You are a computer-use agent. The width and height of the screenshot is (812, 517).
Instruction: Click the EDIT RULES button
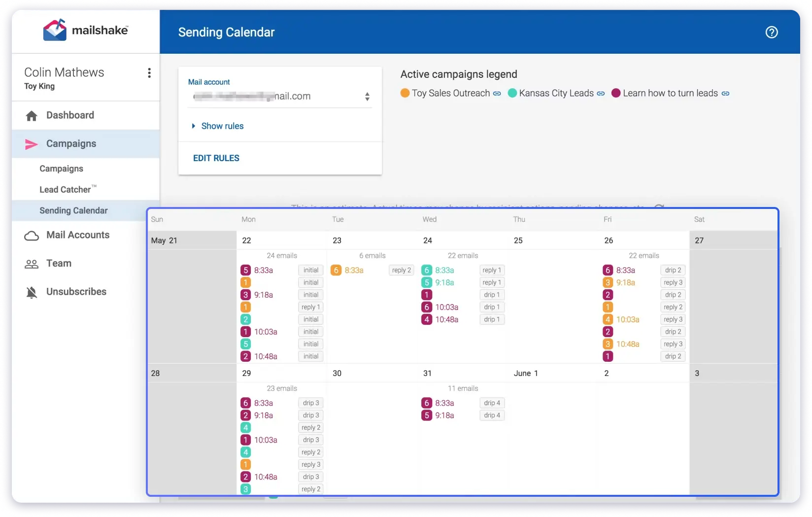coord(216,158)
